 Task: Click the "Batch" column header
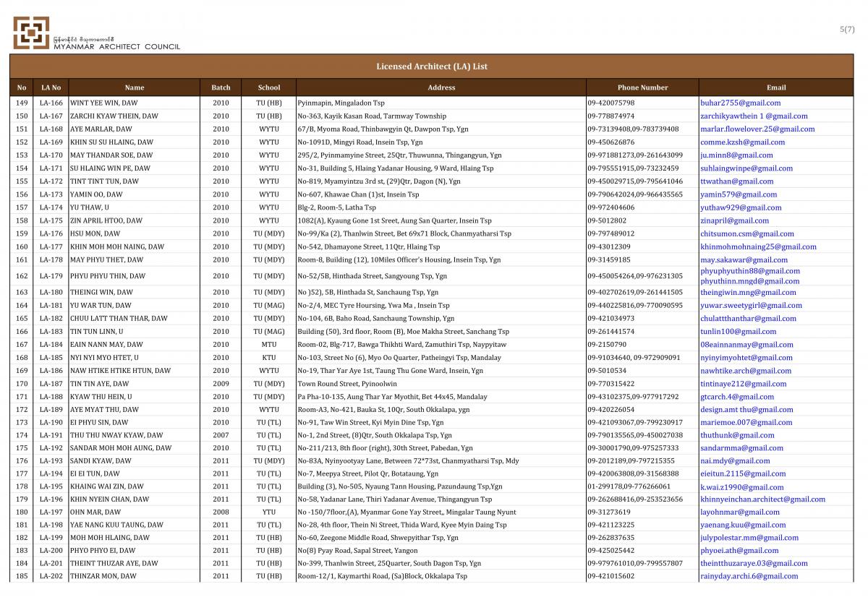pyautogui.click(x=221, y=87)
